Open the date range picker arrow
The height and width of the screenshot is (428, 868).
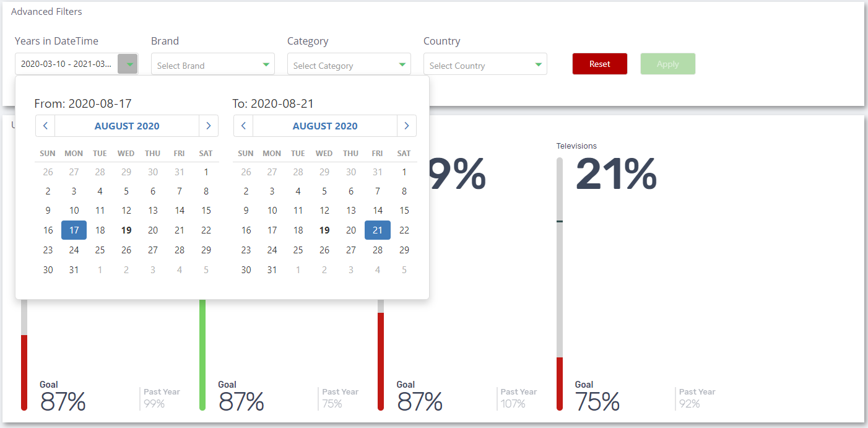pyautogui.click(x=128, y=64)
